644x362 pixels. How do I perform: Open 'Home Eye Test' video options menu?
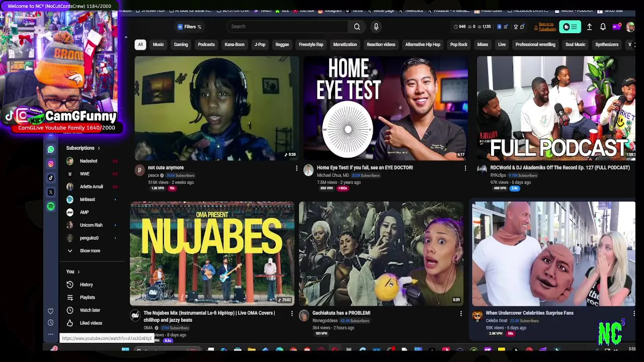coord(465,168)
